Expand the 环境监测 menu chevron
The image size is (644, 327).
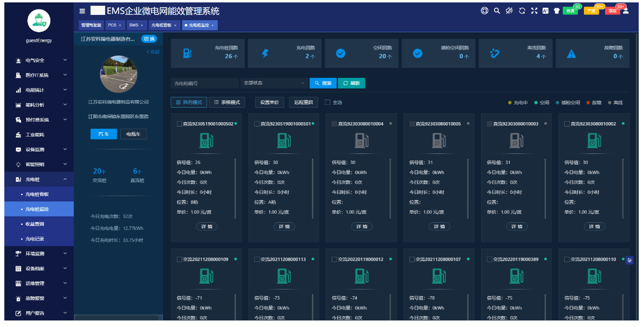tap(65, 253)
